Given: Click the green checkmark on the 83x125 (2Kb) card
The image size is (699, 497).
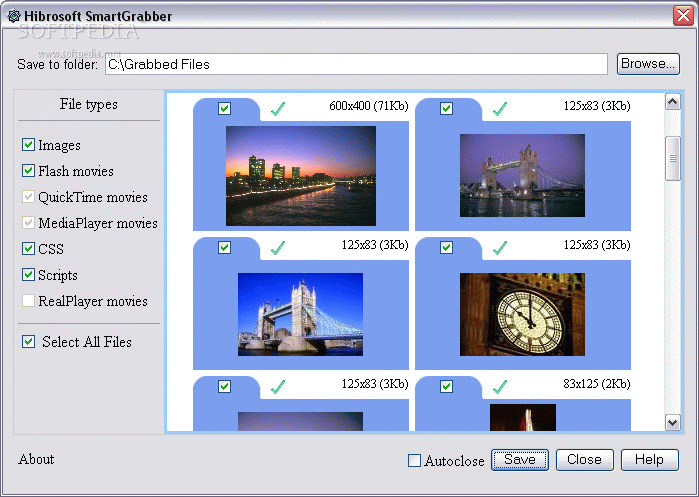Looking at the screenshot, I should 500,386.
